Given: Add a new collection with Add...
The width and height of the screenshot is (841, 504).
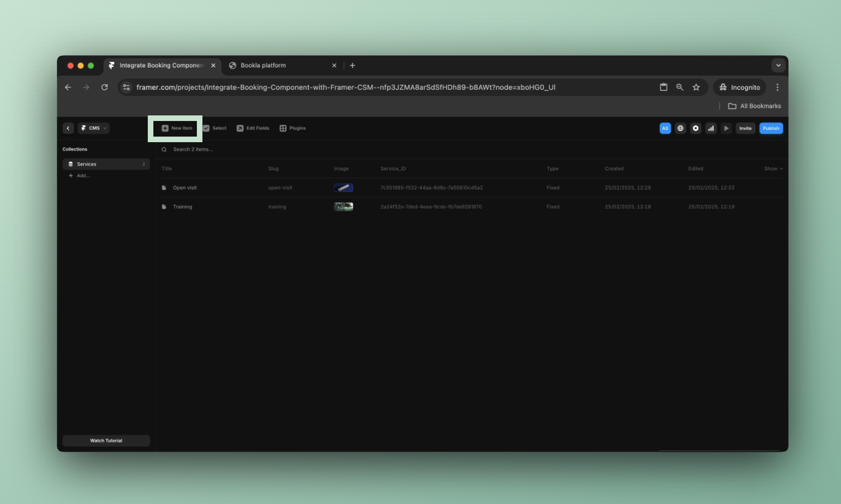Looking at the screenshot, I should pyautogui.click(x=79, y=176).
